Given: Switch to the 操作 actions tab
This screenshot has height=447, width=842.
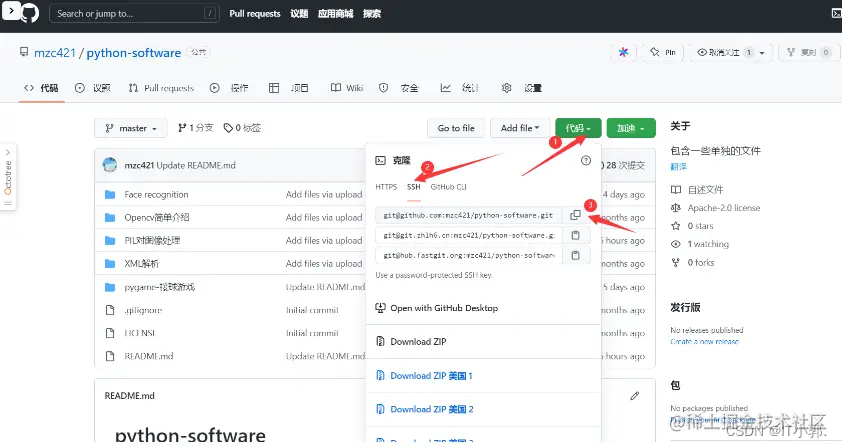Looking at the screenshot, I should (229, 88).
